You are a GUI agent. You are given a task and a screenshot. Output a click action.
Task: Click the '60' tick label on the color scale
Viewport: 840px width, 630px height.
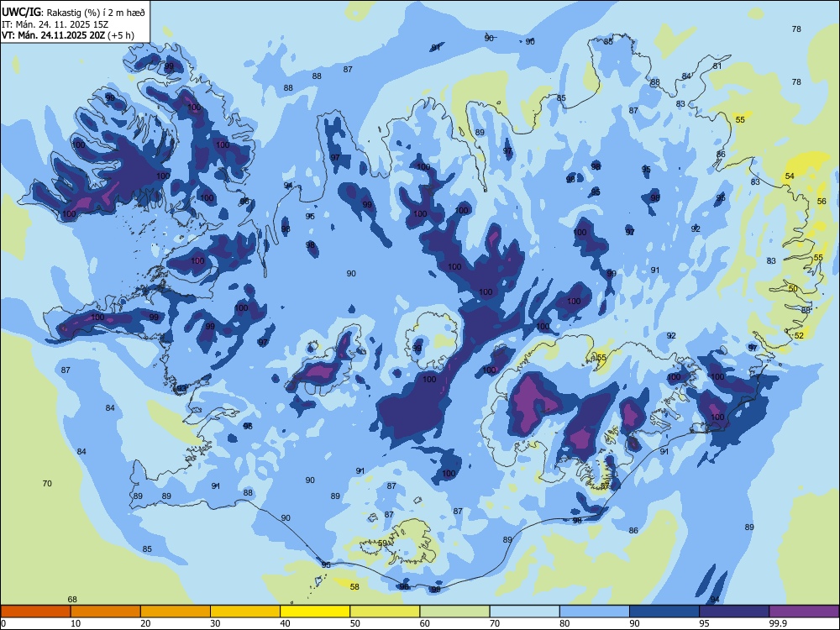click(425, 623)
